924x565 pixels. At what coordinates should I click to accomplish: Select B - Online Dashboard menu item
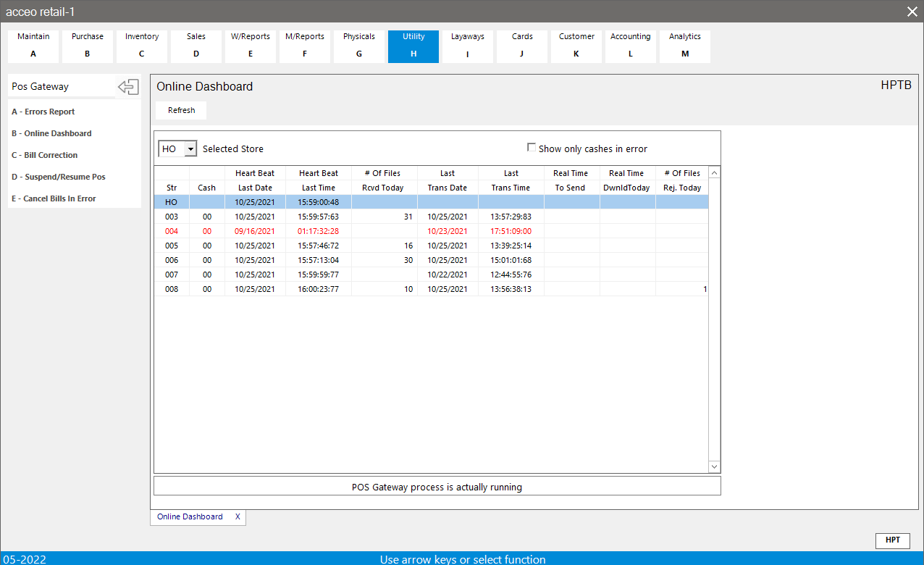51,133
